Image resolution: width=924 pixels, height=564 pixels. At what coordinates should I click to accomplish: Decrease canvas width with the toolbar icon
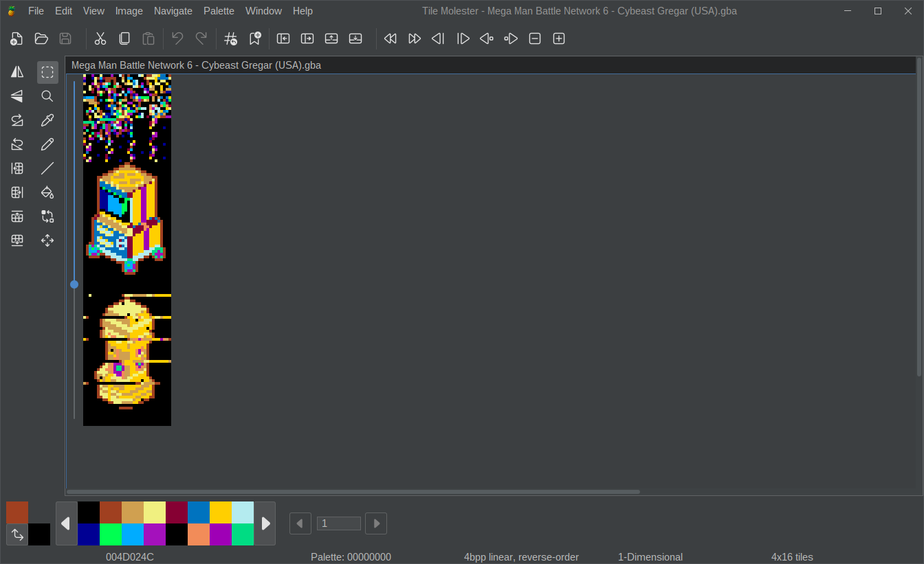(x=283, y=39)
